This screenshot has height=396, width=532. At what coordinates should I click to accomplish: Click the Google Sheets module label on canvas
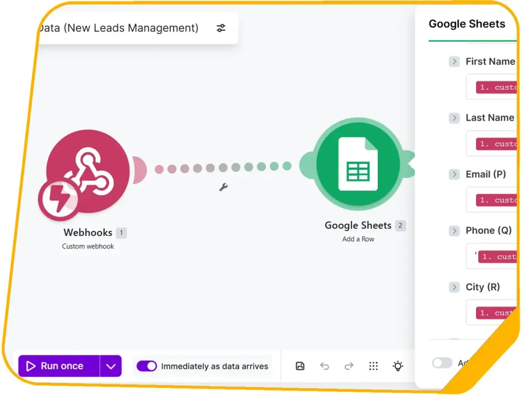click(358, 225)
